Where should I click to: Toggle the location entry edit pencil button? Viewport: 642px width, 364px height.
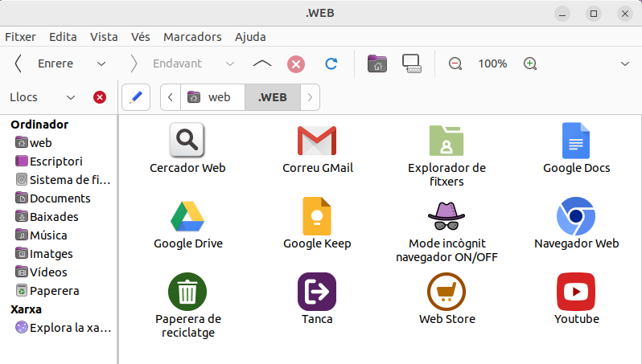(136, 97)
